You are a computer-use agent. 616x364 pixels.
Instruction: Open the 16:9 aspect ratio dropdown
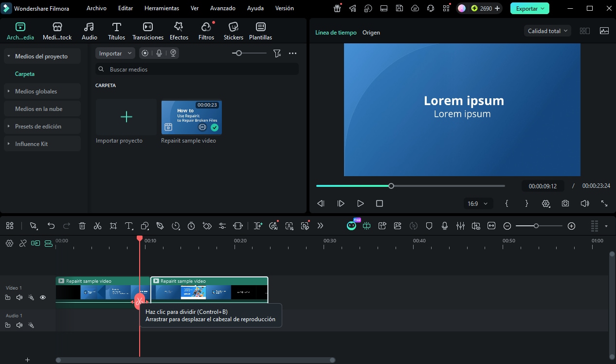(x=478, y=203)
